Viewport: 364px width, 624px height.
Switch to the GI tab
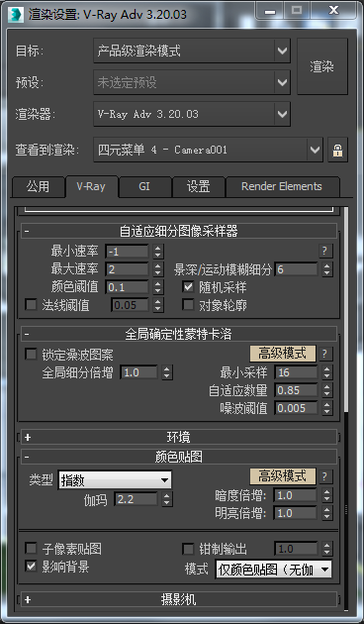click(144, 186)
